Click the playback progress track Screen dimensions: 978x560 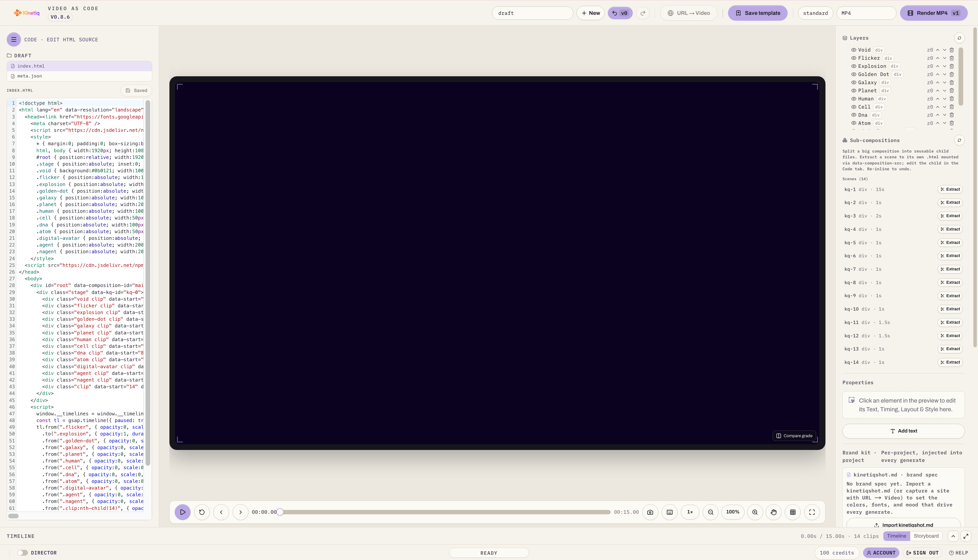(x=445, y=512)
